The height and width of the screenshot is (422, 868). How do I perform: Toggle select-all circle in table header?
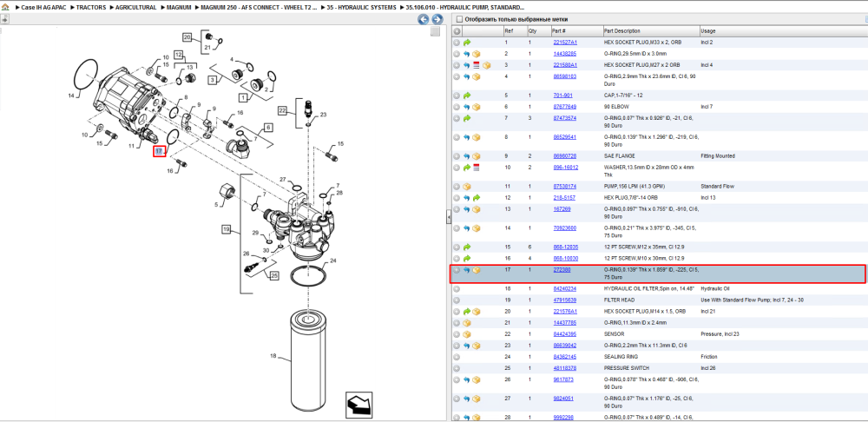point(457,31)
